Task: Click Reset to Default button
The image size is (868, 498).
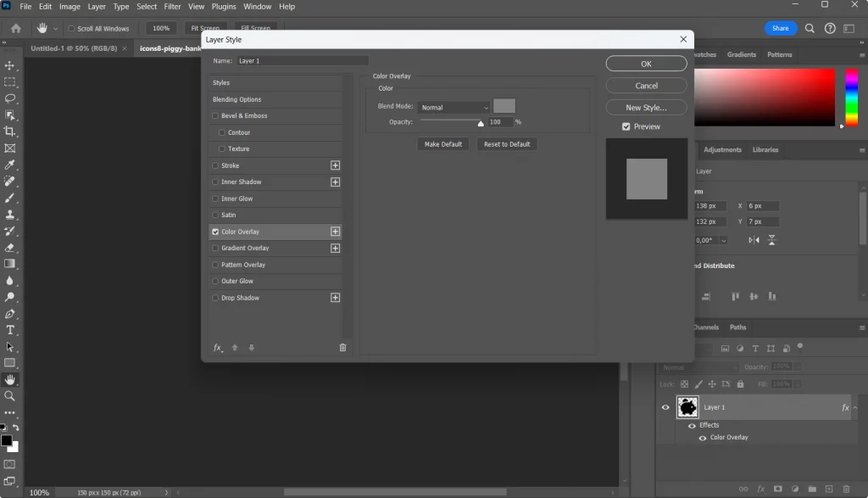Action: tap(507, 144)
